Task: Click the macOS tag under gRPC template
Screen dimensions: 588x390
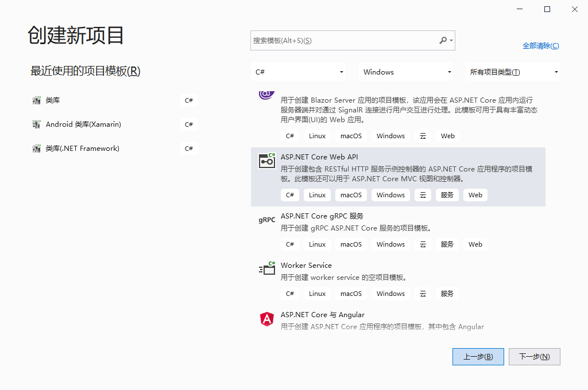Action: click(351, 244)
